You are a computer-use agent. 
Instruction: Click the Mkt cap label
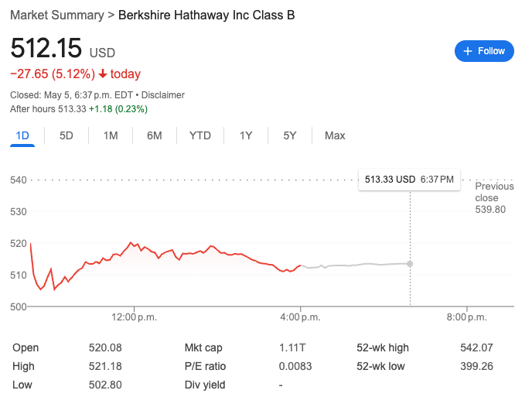tap(203, 348)
